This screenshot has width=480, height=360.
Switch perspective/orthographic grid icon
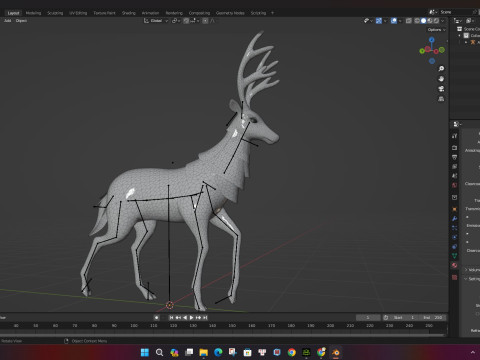pyautogui.click(x=441, y=99)
